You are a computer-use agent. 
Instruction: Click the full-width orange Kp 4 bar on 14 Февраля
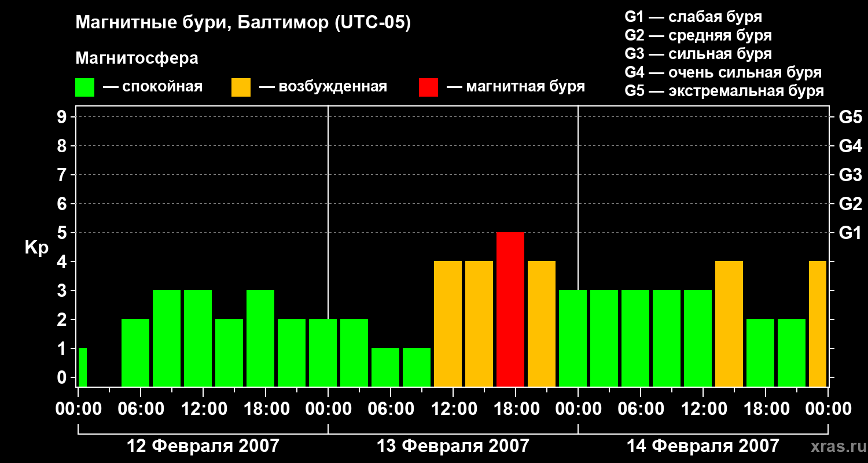point(729,324)
